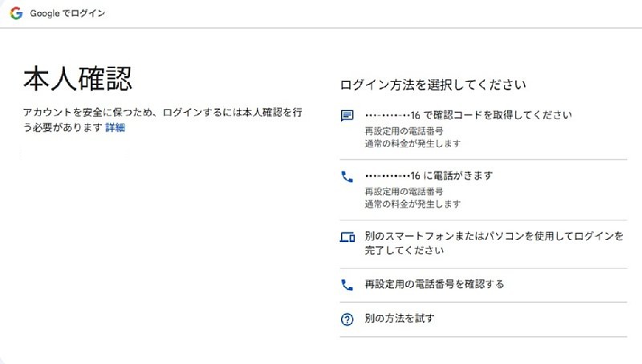Click the 本人確認 heading
This screenshot has width=642, height=364.
point(77,79)
